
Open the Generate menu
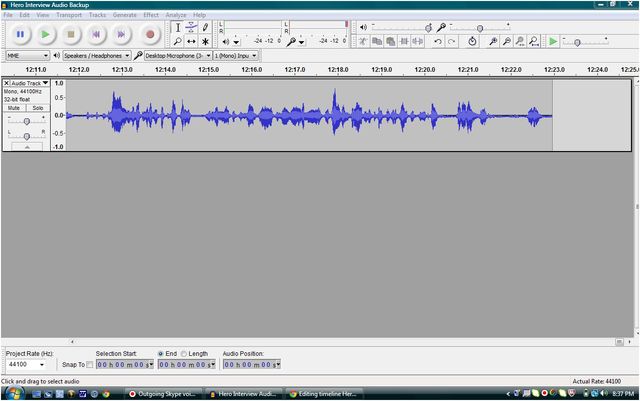(124, 15)
